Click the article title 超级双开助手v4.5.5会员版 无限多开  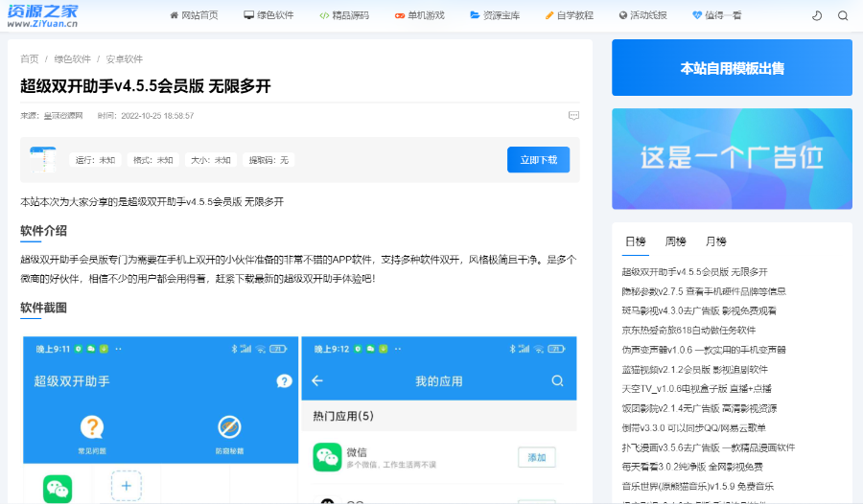146,86
